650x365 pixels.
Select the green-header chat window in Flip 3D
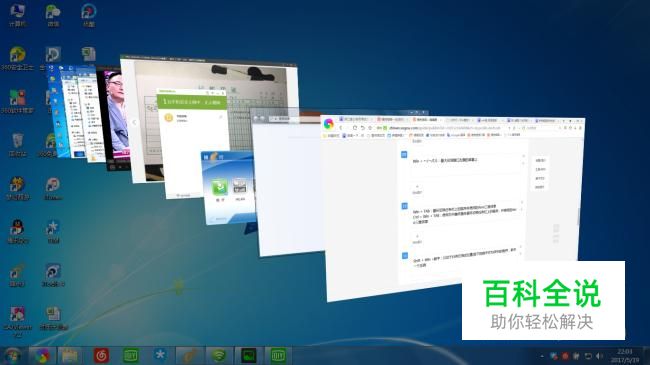pos(192,143)
